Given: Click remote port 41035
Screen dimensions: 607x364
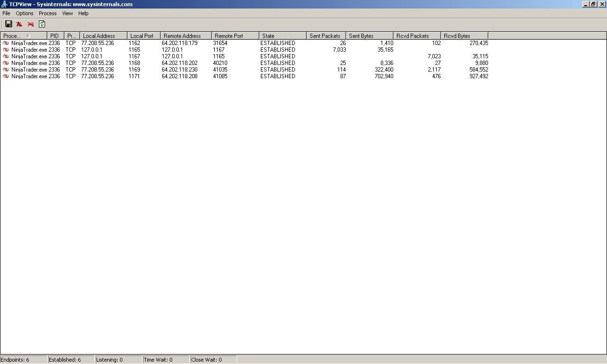Looking at the screenshot, I should (x=221, y=70).
